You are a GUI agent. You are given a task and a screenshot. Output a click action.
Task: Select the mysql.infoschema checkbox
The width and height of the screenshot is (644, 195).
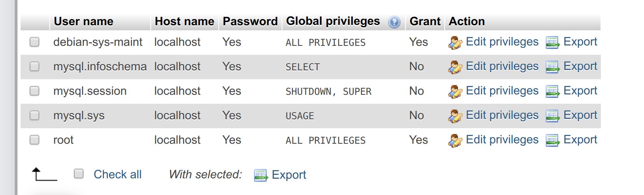(x=35, y=66)
